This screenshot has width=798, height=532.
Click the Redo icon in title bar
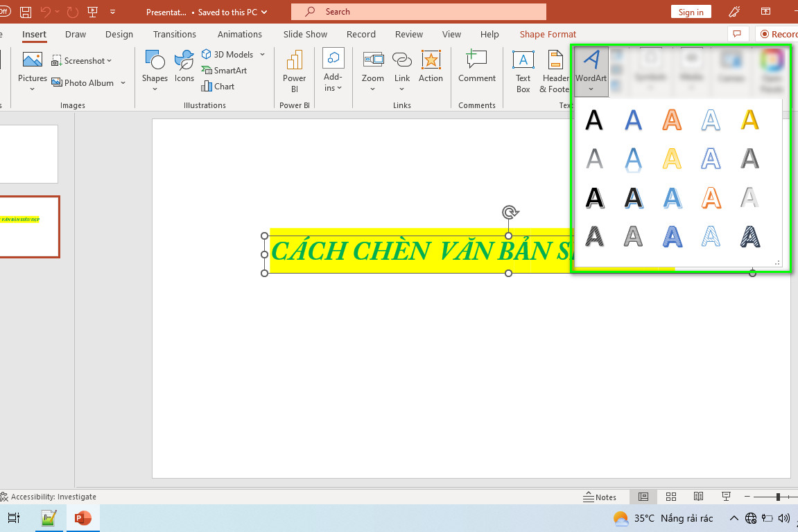click(x=72, y=12)
